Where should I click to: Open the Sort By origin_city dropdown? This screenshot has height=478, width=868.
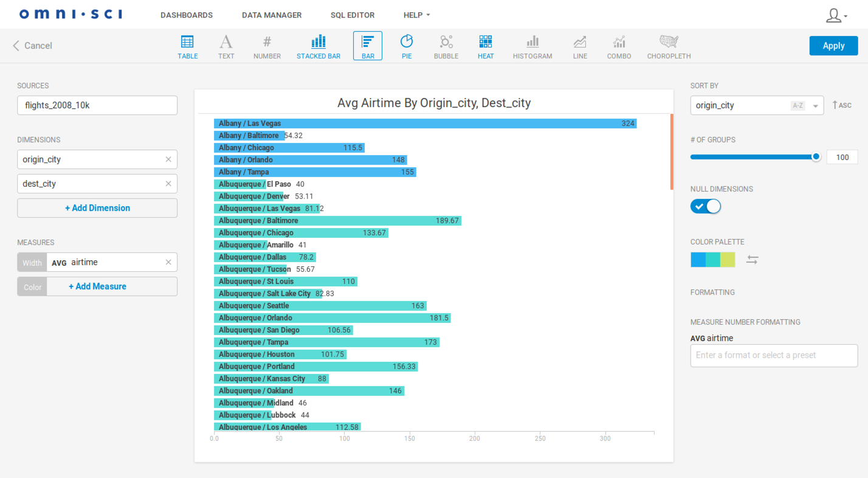(757, 105)
